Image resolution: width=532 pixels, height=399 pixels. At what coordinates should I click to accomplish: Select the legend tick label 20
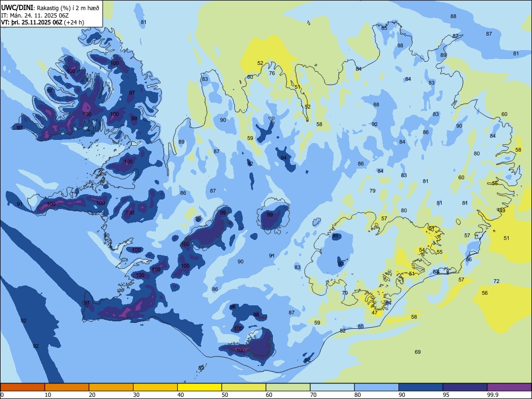[x=92, y=395]
